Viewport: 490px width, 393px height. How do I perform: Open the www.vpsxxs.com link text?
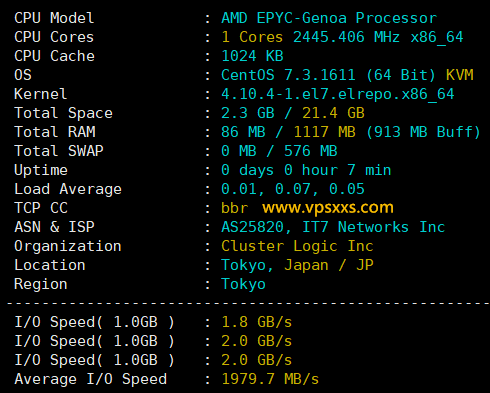point(328,208)
